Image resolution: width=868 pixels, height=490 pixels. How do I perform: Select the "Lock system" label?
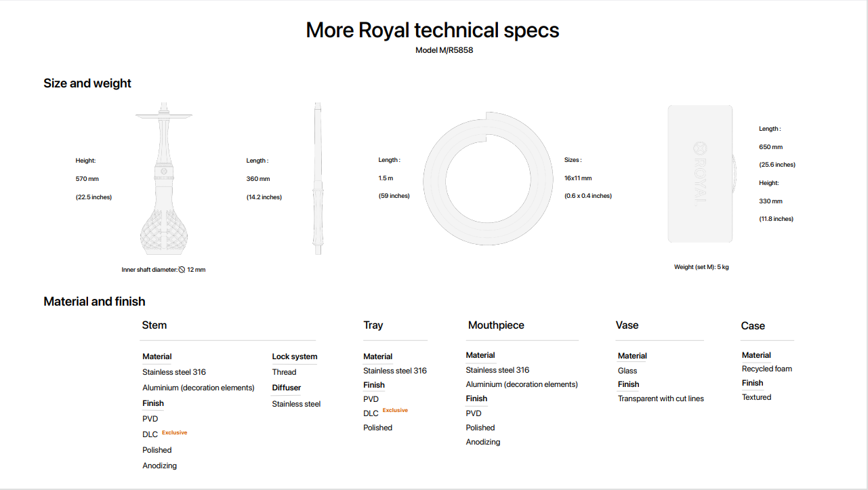click(295, 356)
